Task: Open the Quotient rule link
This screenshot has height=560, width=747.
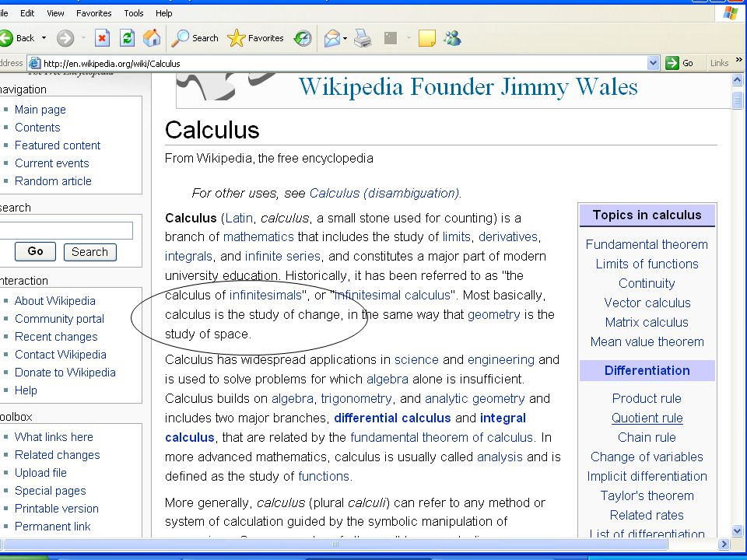Action: (x=647, y=418)
